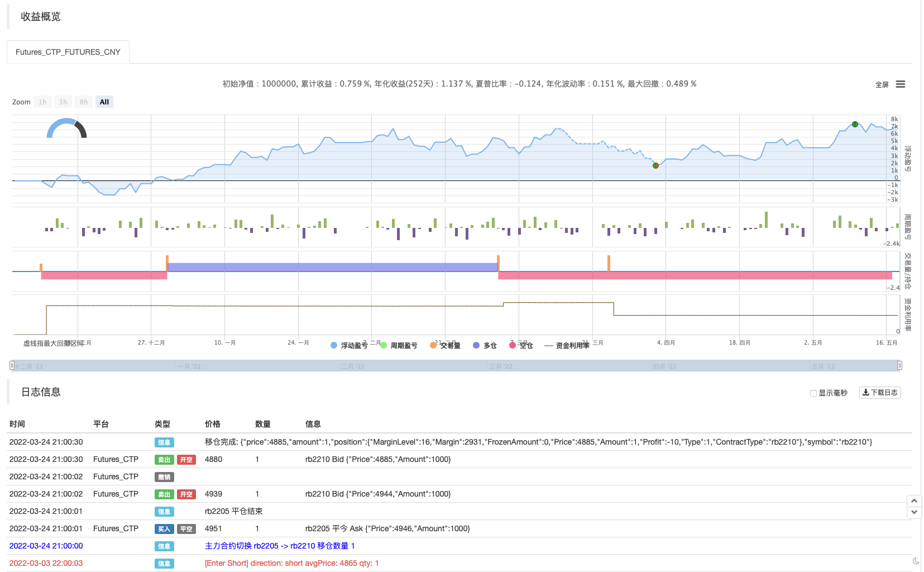
Task: Click the 开空 badge in the 4939 row
Action: pos(186,494)
